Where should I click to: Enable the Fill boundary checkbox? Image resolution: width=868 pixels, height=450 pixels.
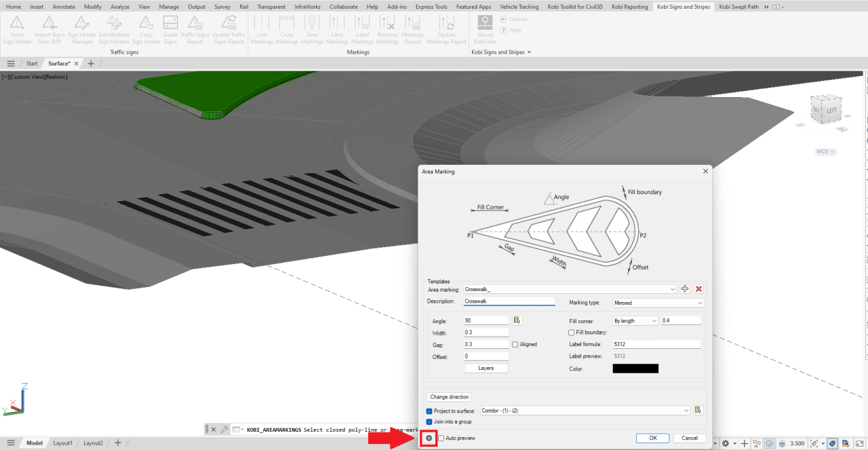pos(571,333)
